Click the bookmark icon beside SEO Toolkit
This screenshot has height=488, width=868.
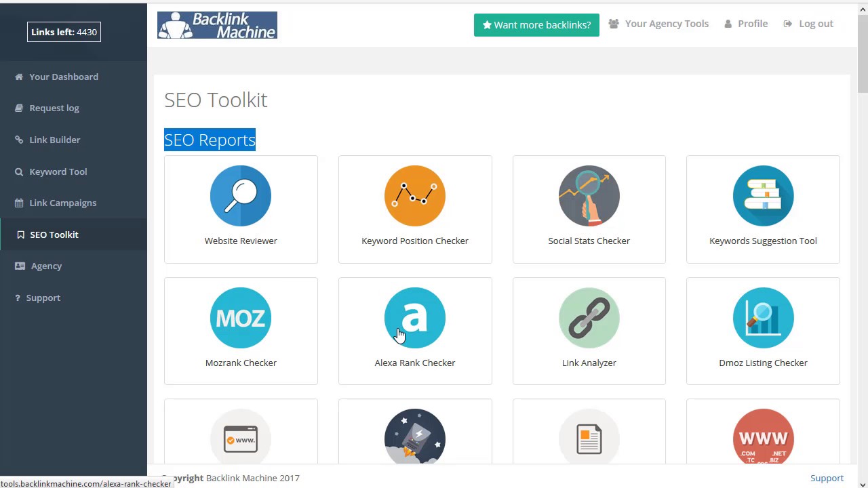[x=20, y=235]
